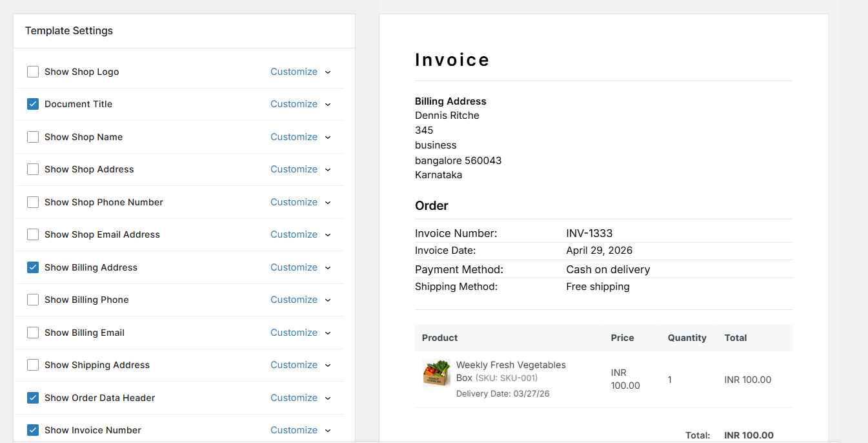Expand Show Shop Address row chevron
The height and width of the screenshot is (443, 868).
click(328, 170)
